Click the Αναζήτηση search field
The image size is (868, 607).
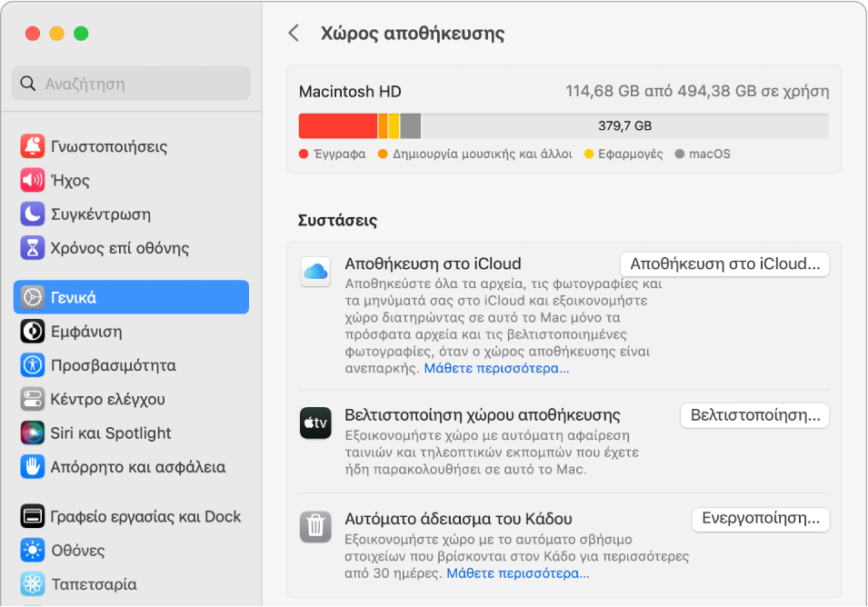[x=131, y=84]
